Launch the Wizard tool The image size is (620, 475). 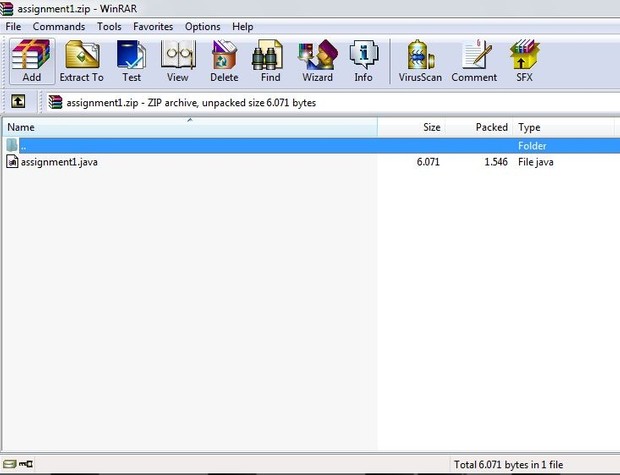coord(318,61)
